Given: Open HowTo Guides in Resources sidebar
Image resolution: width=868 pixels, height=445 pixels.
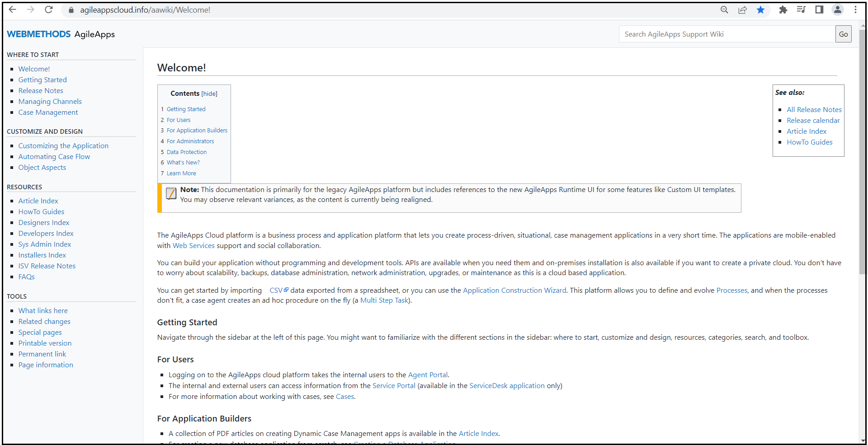Looking at the screenshot, I should tap(41, 212).
